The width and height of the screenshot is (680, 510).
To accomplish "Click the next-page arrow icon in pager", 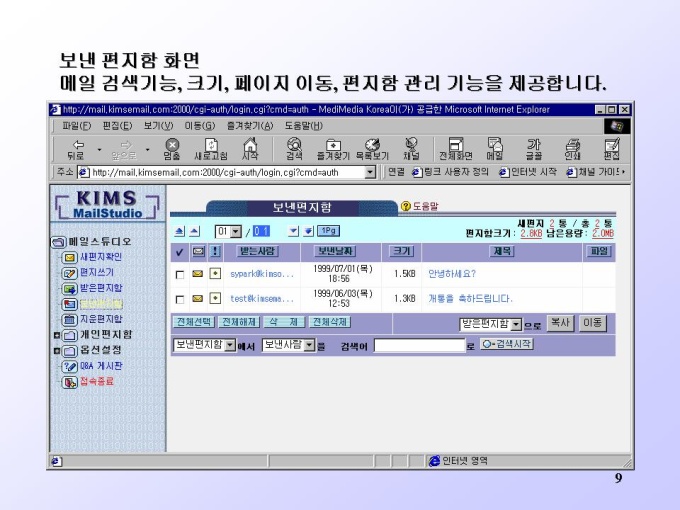I will coord(294,232).
